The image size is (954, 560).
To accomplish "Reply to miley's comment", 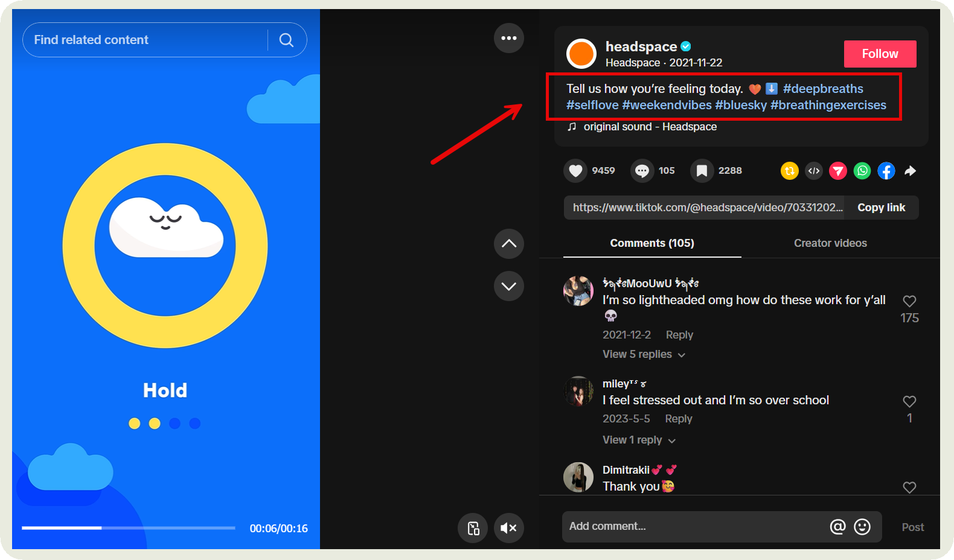I will [x=679, y=419].
